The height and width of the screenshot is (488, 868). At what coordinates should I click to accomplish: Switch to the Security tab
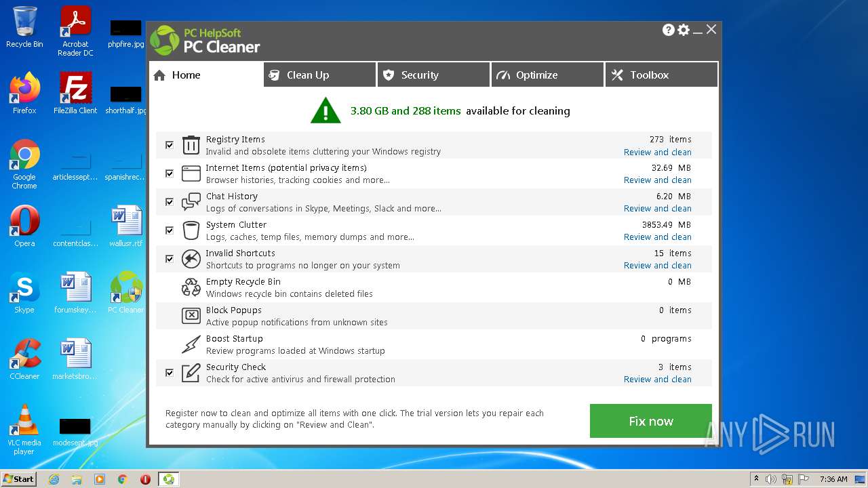click(434, 75)
